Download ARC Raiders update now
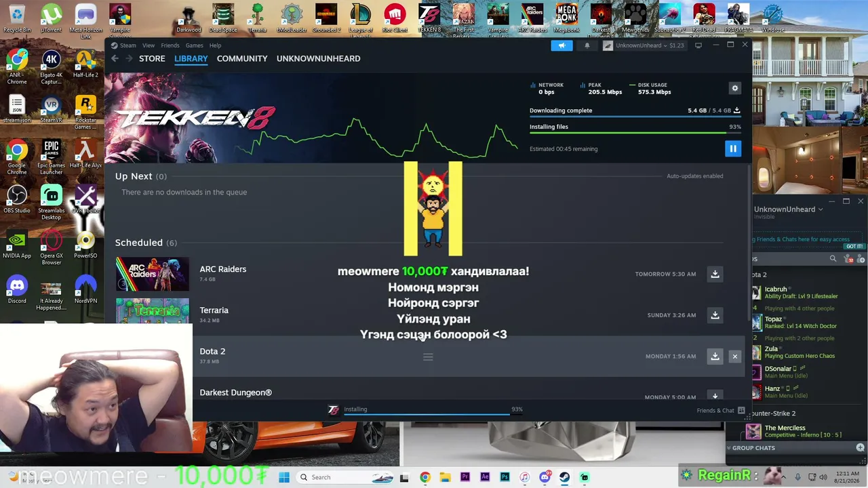Screen dimensions: 868x488 [715, 274]
